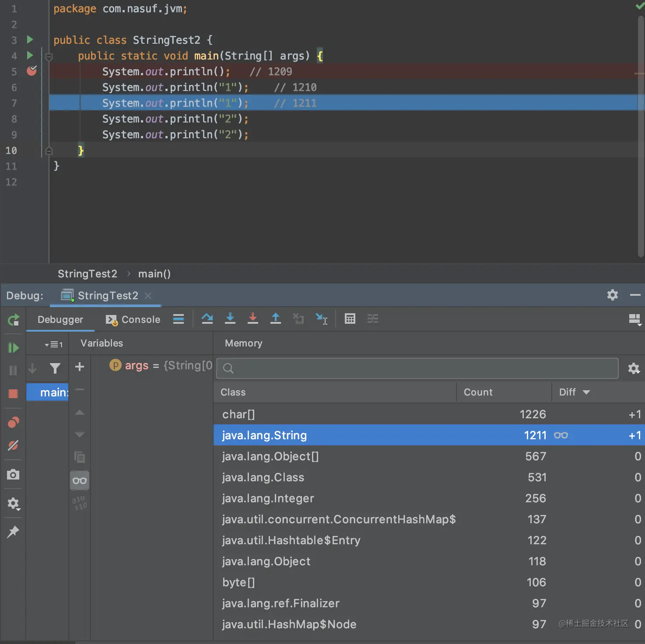Select the java.util.Hashtable$Entry row

click(x=429, y=540)
